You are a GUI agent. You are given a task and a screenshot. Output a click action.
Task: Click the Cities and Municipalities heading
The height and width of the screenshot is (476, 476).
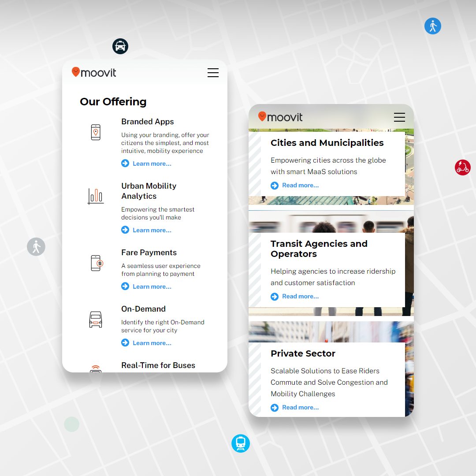327,143
